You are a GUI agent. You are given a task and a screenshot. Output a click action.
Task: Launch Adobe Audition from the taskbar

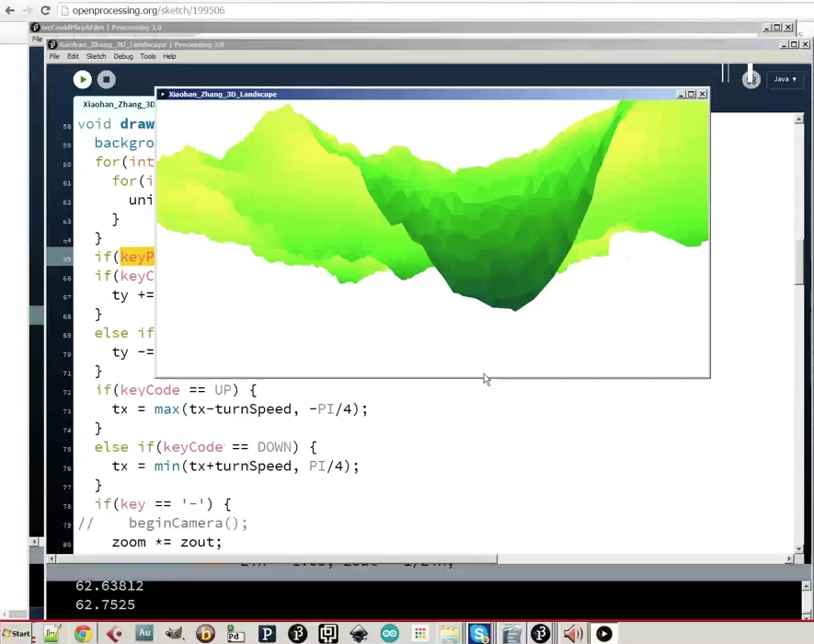(143, 633)
